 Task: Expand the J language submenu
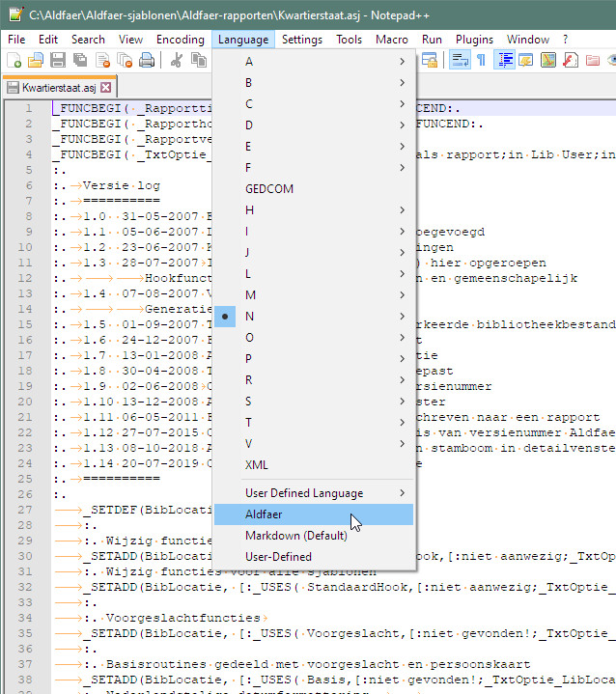pyautogui.click(x=314, y=253)
